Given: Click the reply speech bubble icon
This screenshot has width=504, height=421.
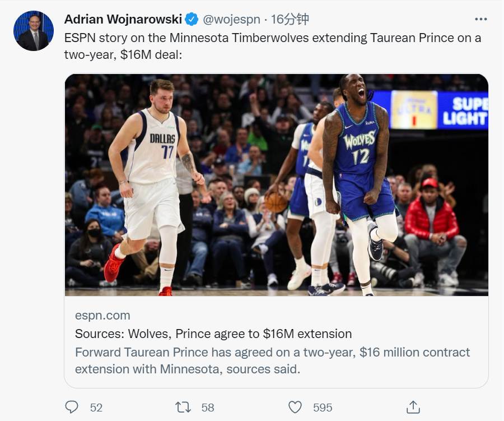Looking at the screenshot, I should tap(72, 407).
